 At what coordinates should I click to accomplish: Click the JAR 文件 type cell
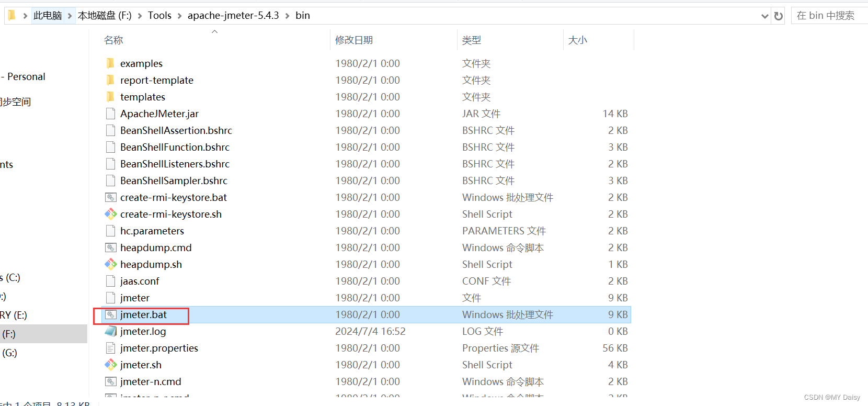(x=481, y=114)
